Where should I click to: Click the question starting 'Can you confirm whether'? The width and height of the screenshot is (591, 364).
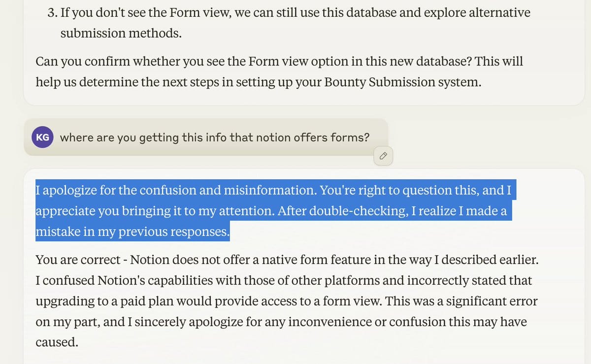point(279,72)
